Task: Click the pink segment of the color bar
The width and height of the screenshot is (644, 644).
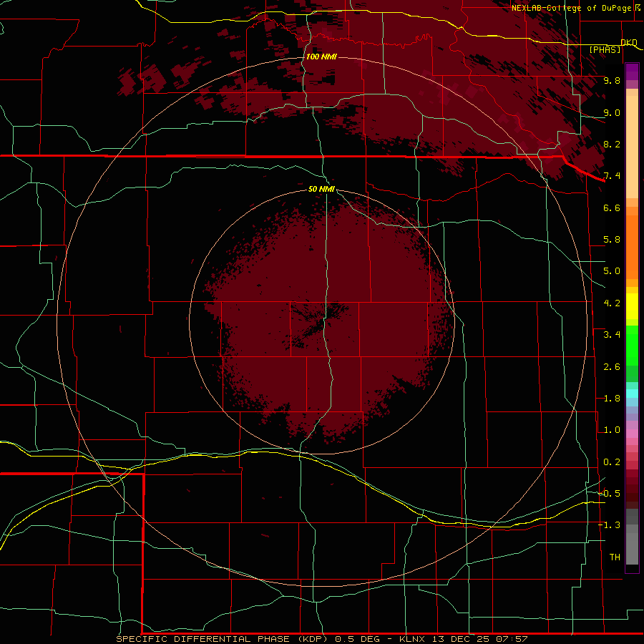Action: tap(632, 434)
